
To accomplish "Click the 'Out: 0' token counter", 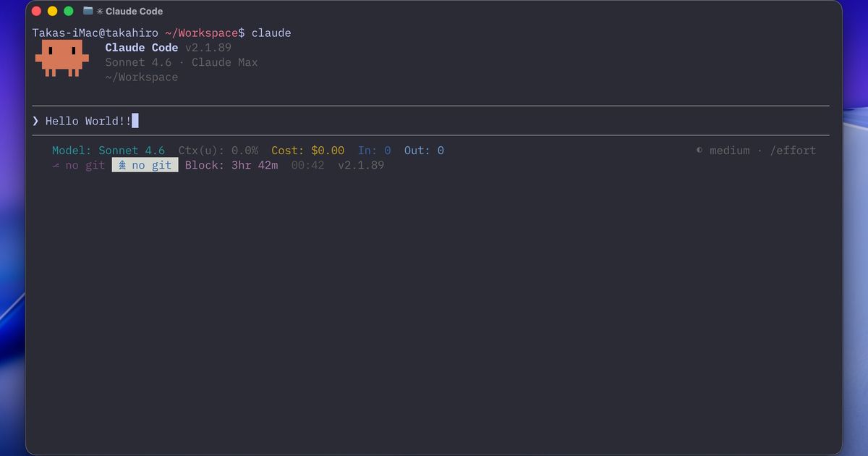I will (424, 151).
